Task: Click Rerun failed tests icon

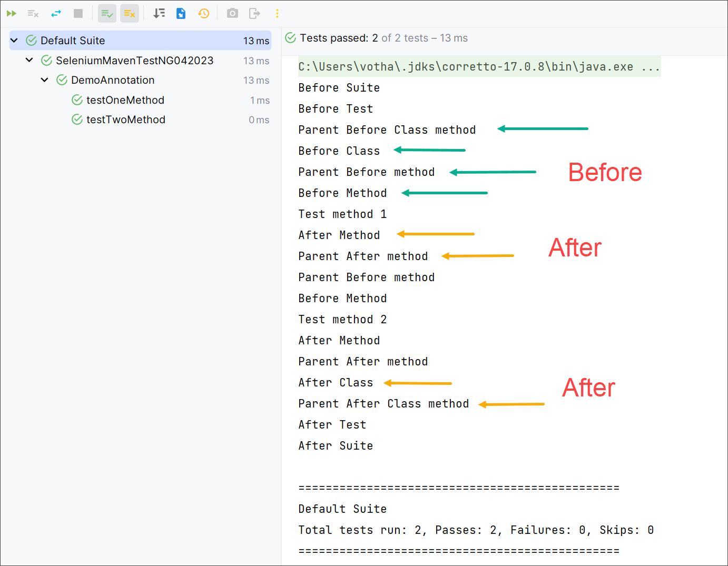Action: pyautogui.click(x=33, y=14)
